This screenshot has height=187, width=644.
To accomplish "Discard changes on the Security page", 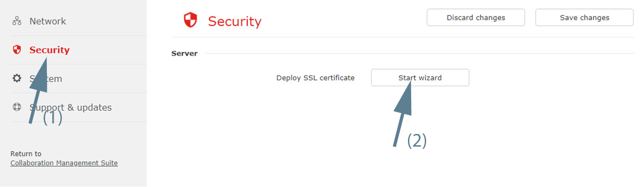I will tap(476, 18).
